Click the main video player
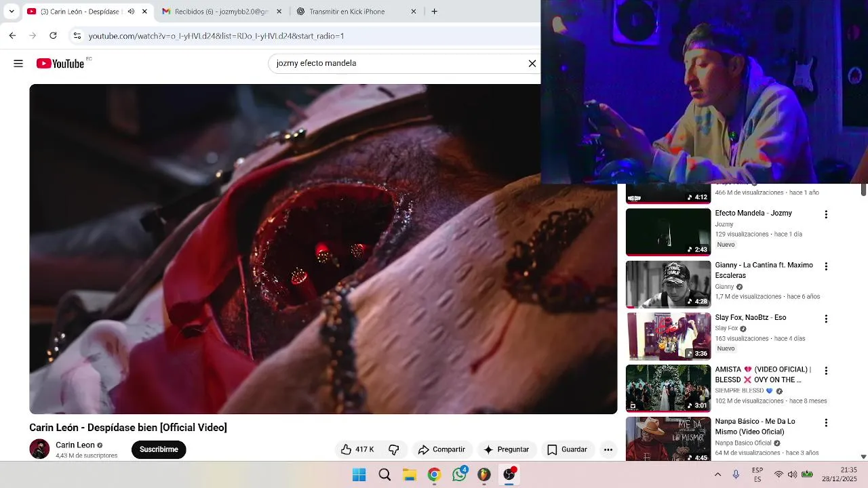Screen dimensions: 868x488 [323, 249]
